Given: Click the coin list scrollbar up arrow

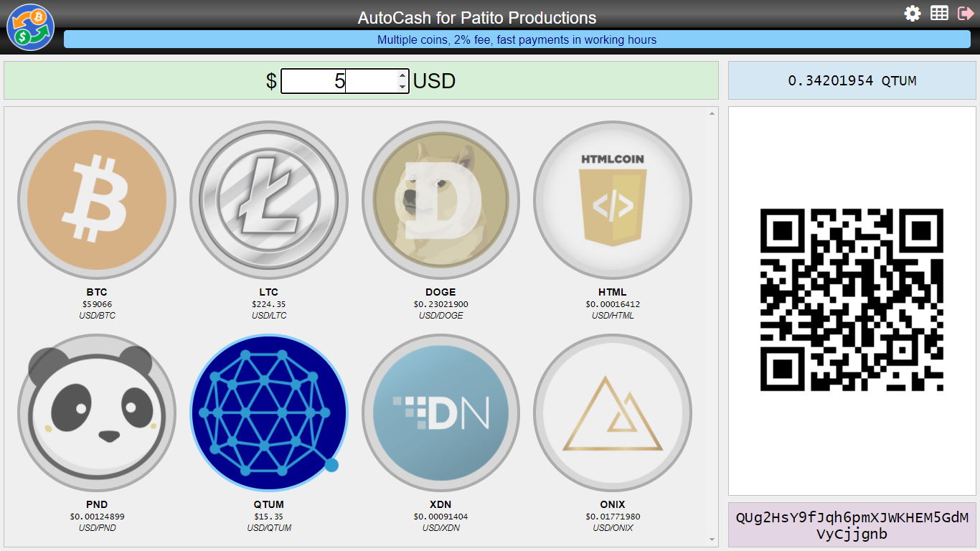Looking at the screenshot, I should coord(712,113).
